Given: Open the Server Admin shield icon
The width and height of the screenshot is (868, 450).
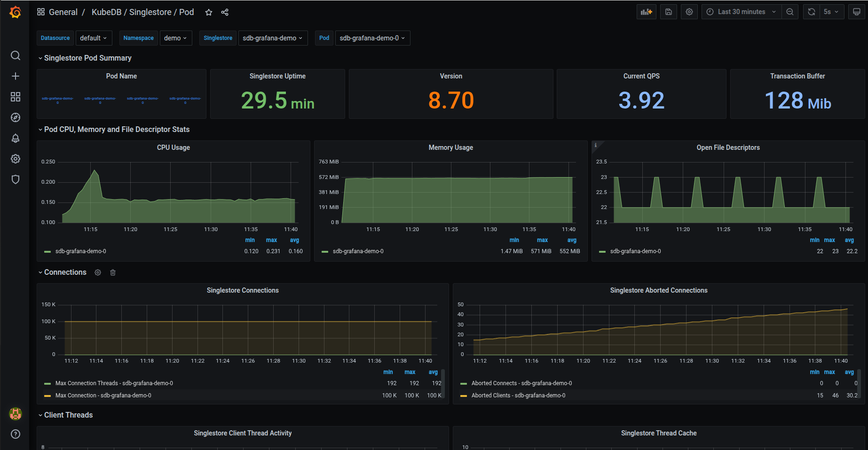Looking at the screenshot, I should tap(16, 179).
